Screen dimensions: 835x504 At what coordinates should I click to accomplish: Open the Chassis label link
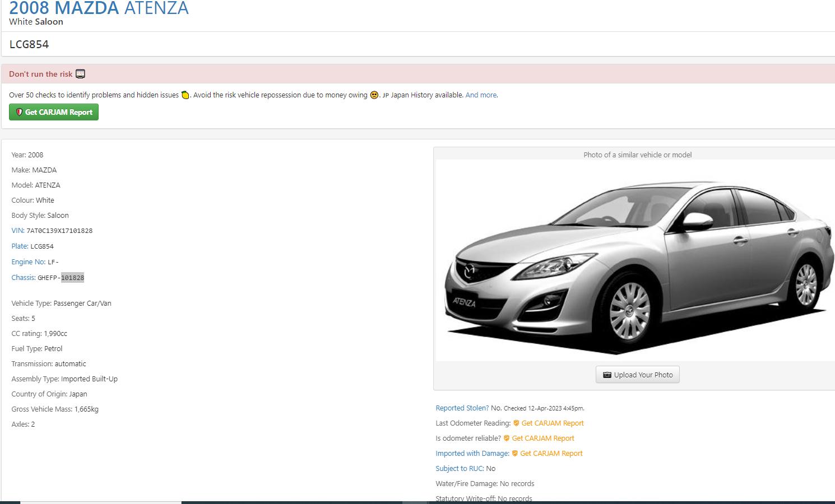click(24, 277)
